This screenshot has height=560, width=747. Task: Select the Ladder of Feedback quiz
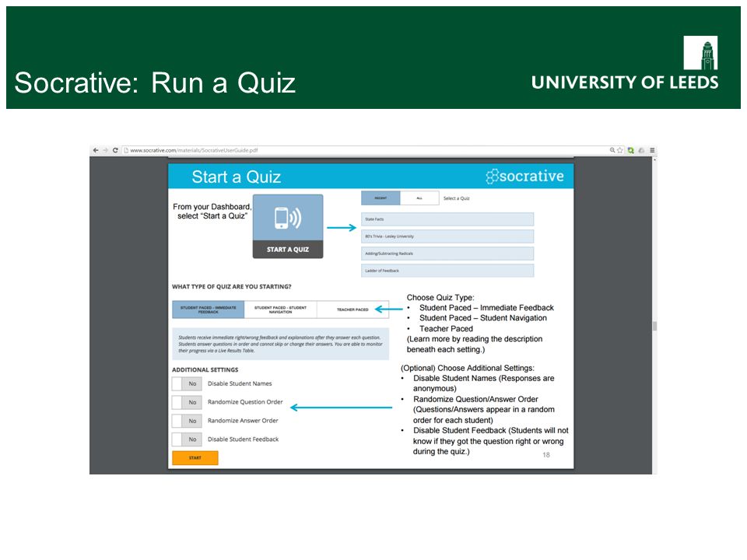[447, 271]
